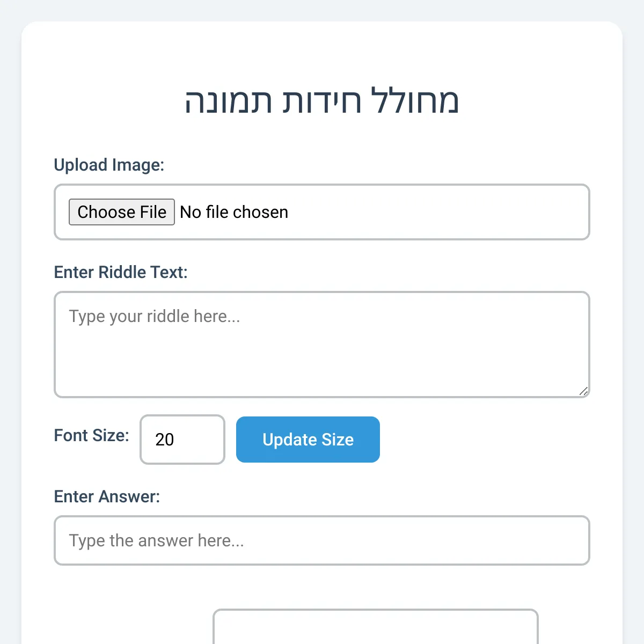Click the Enter Riddle Text label
Screen dimensions: 644x644
tap(120, 272)
